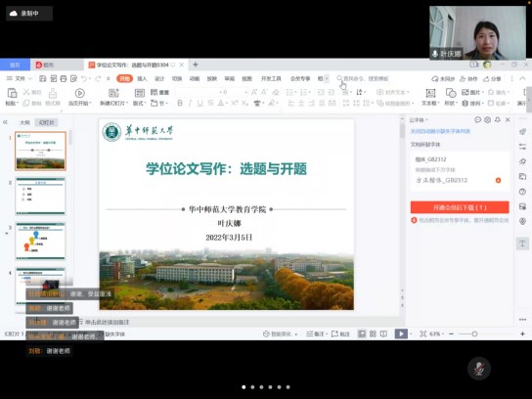
Task: Select slide 3 thumbnail
Action: click(40, 242)
